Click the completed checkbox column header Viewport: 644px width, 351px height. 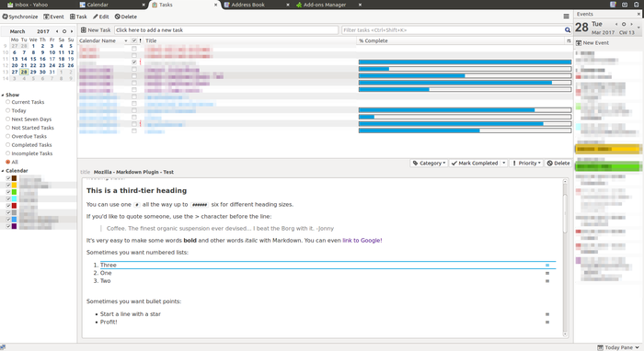pyautogui.click(x=134, y=40)
